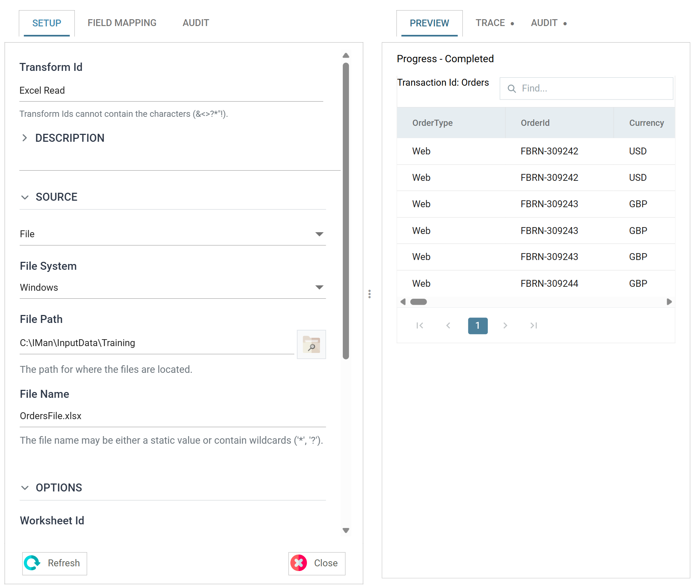Click the Close button
This screenshot has width=700, height=588.
click(x=317, y=563)
